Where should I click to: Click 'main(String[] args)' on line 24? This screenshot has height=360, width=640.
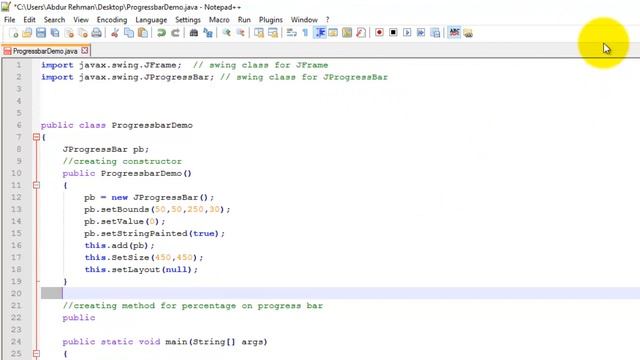(216, 342)
